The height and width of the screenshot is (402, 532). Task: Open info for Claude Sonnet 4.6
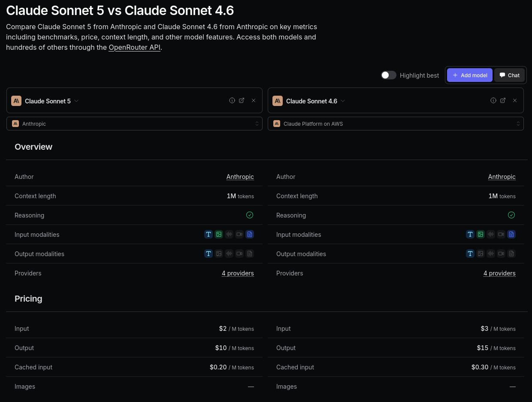[493, 100]
